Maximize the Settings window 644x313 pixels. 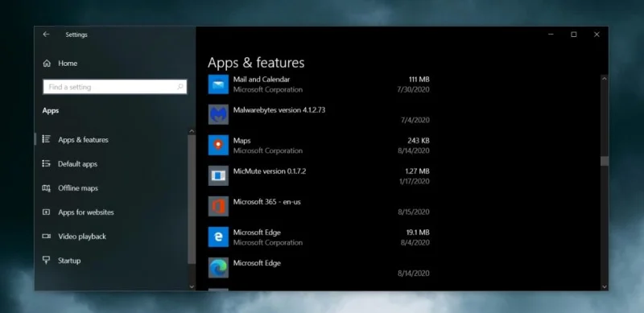(x=574, y=35)
